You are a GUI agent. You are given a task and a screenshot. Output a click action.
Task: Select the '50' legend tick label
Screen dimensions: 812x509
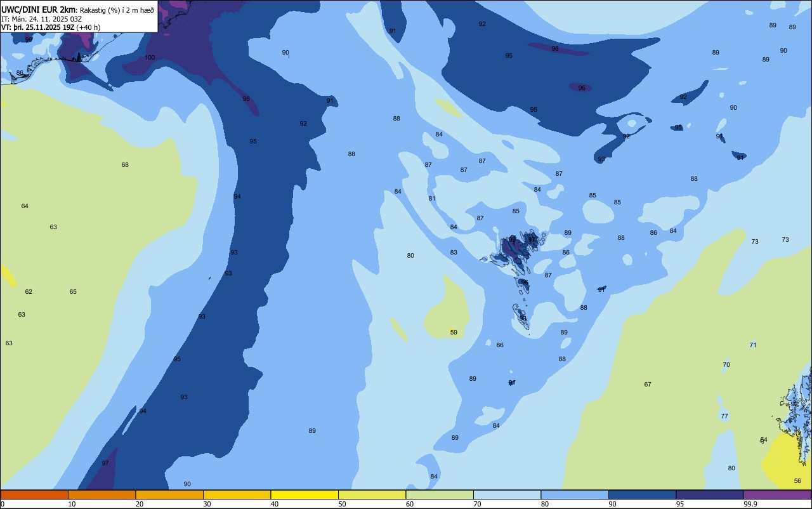point(342,505)
